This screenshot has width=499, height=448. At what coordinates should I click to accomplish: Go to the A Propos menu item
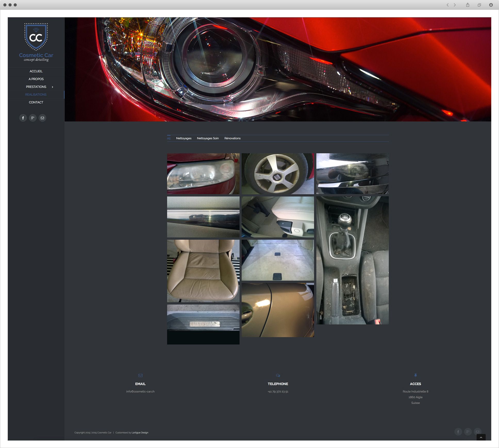coord(36,79)
